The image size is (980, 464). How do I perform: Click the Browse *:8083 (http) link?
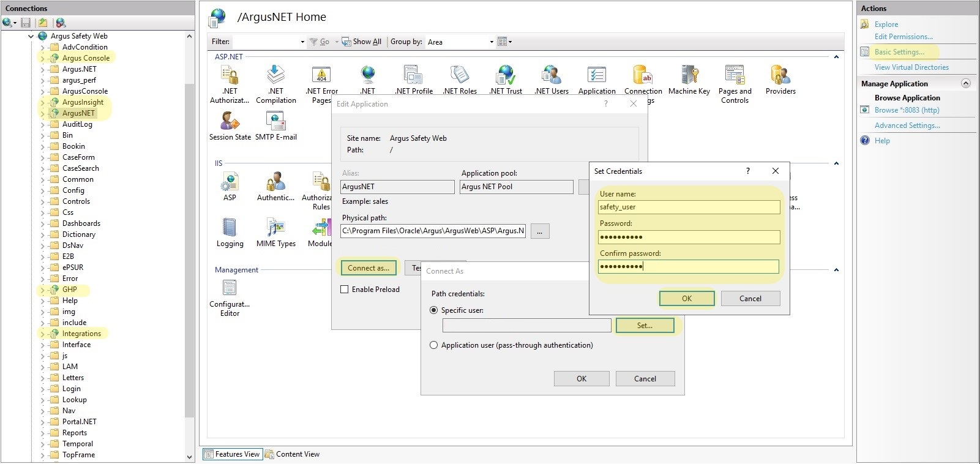[x=907, y=110]
